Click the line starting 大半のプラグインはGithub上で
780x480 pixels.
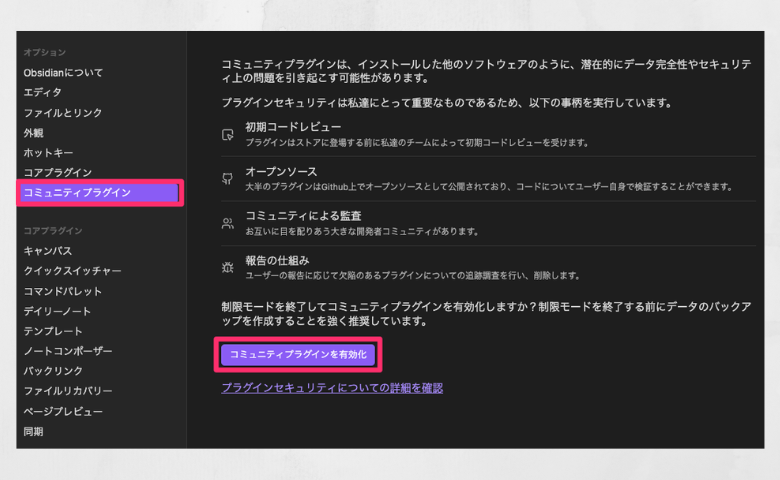coord(489,187)
